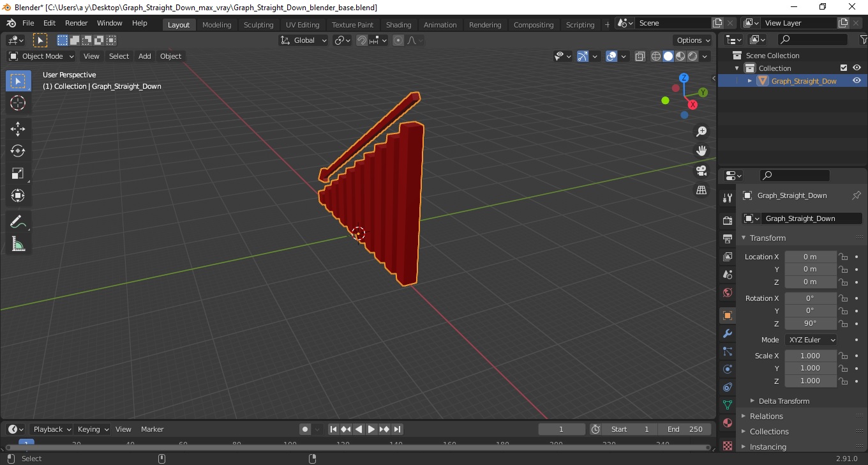Open the Keying dropdown in timeline
The image size is (868, 465).
(93, 429)
